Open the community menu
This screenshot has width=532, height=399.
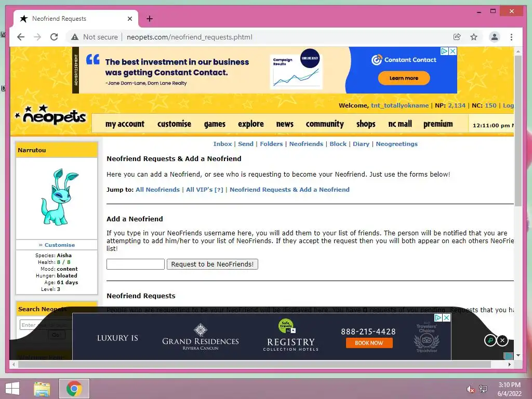(x=325, y=124)
